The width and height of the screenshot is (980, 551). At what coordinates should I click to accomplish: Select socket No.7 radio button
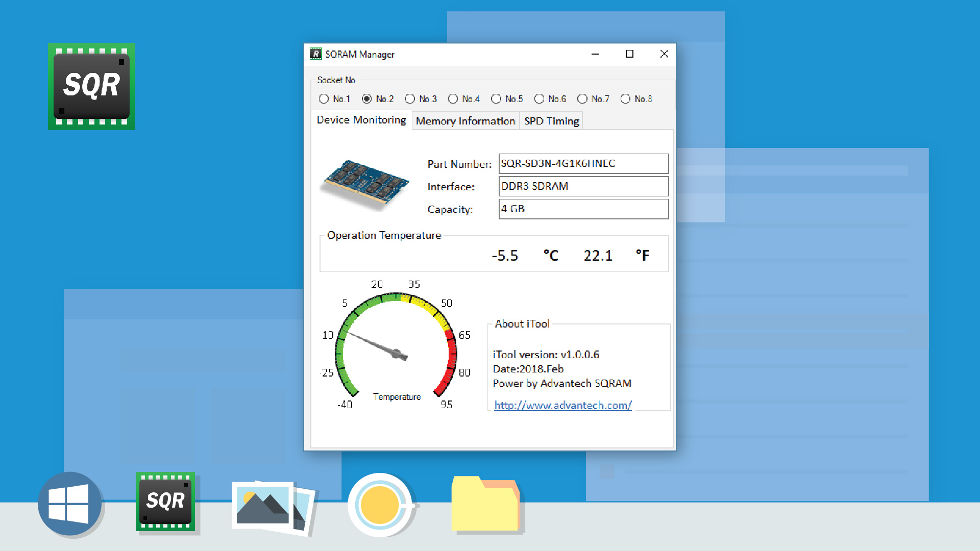[582, 99]
